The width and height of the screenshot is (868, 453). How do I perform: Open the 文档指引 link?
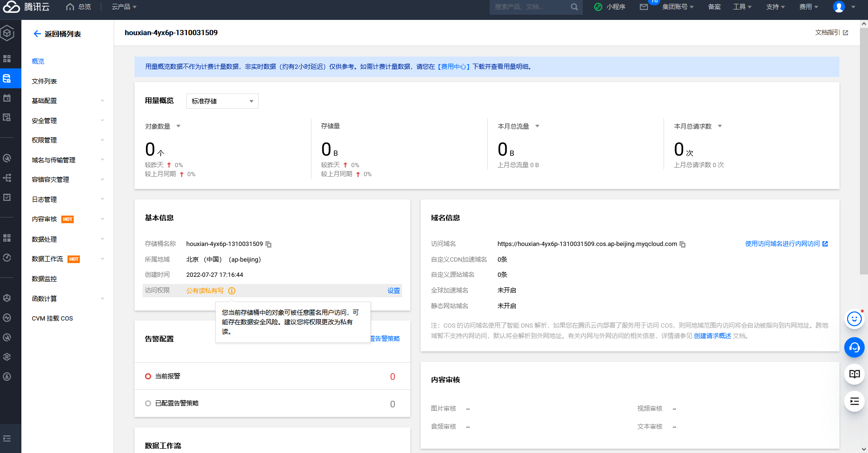click(831, 32)
